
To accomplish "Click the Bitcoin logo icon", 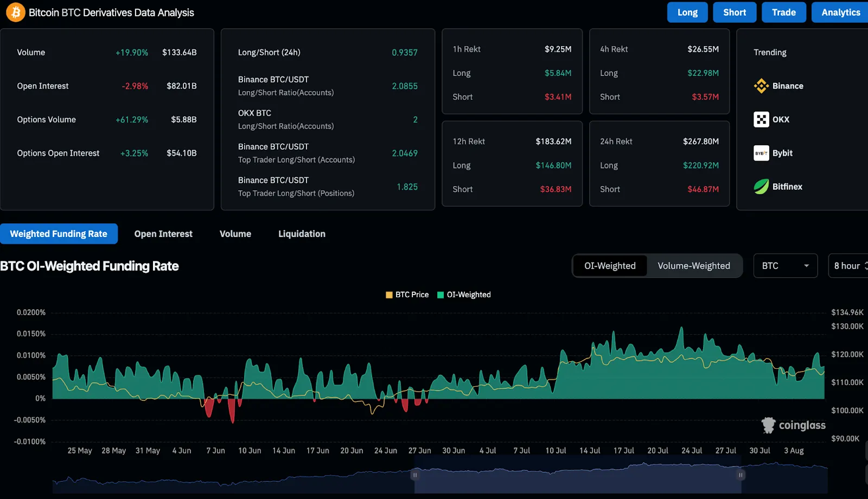I will (x=15, y=12).
